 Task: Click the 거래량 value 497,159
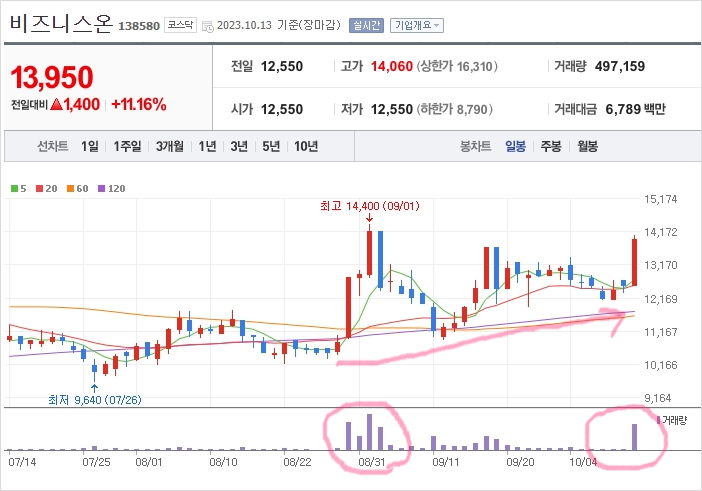coord(620,66)
